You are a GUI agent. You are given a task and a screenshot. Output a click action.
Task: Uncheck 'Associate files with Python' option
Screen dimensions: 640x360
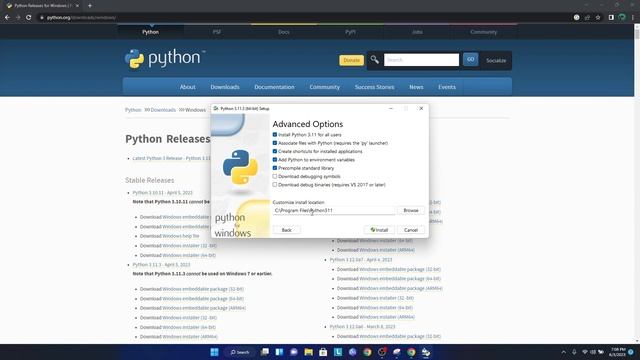[275, 143]
